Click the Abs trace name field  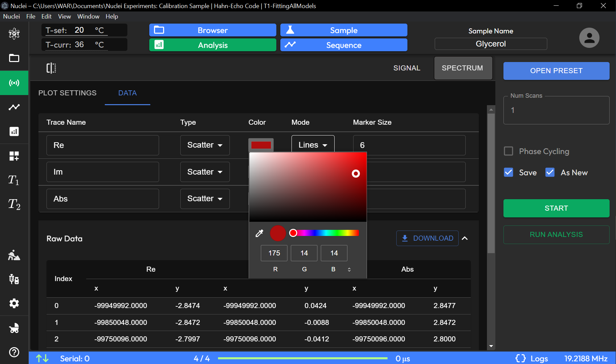point(103,199)
